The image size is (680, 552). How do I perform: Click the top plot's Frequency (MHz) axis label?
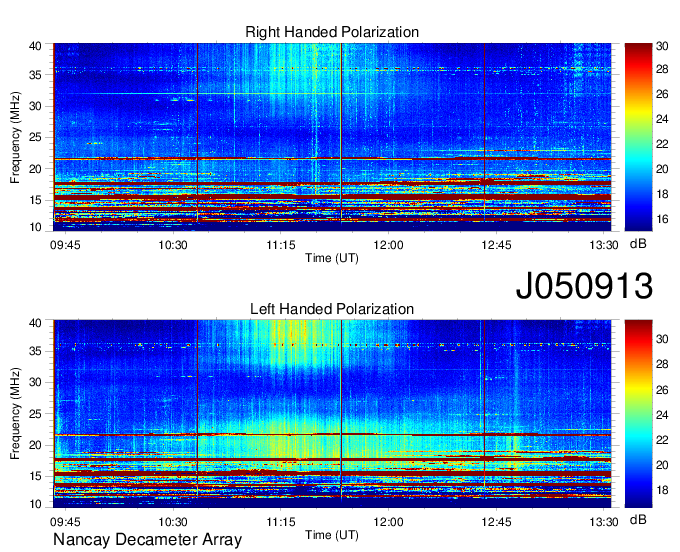click(15, 137)
